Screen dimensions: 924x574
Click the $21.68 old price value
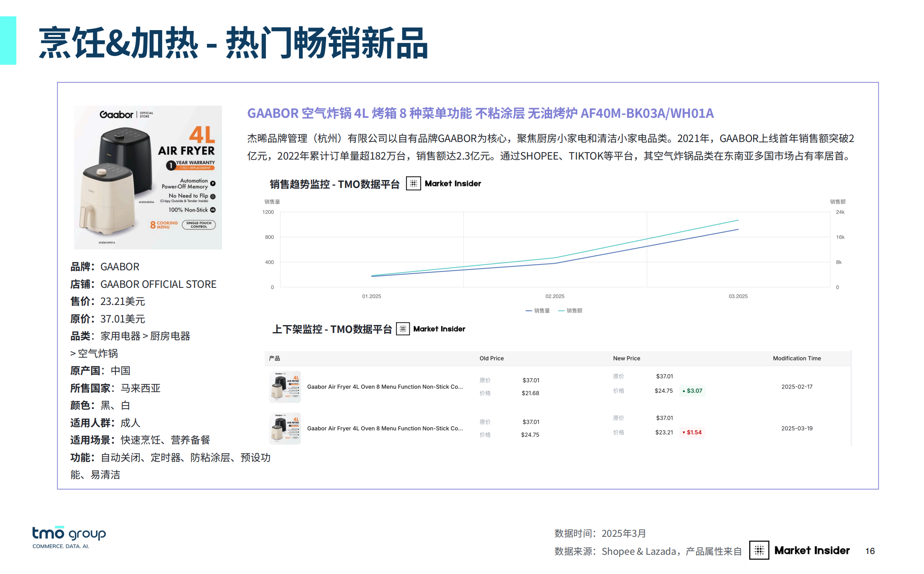[531, 393]
